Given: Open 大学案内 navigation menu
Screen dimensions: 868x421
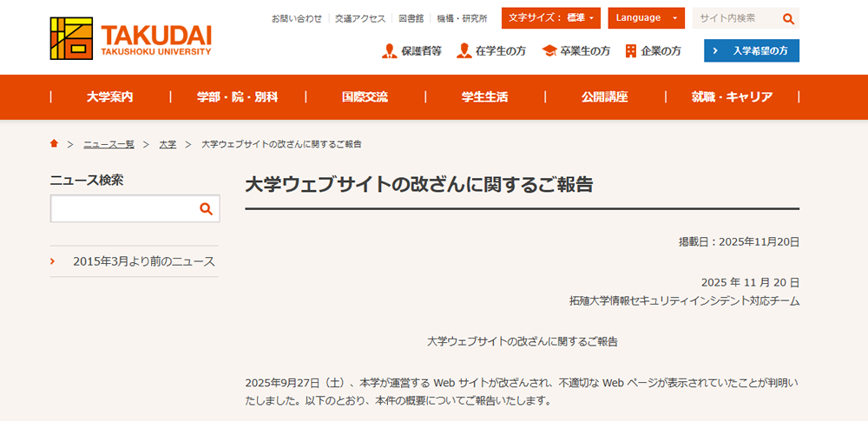Looking at the screenshot, I should click(110, 97).
